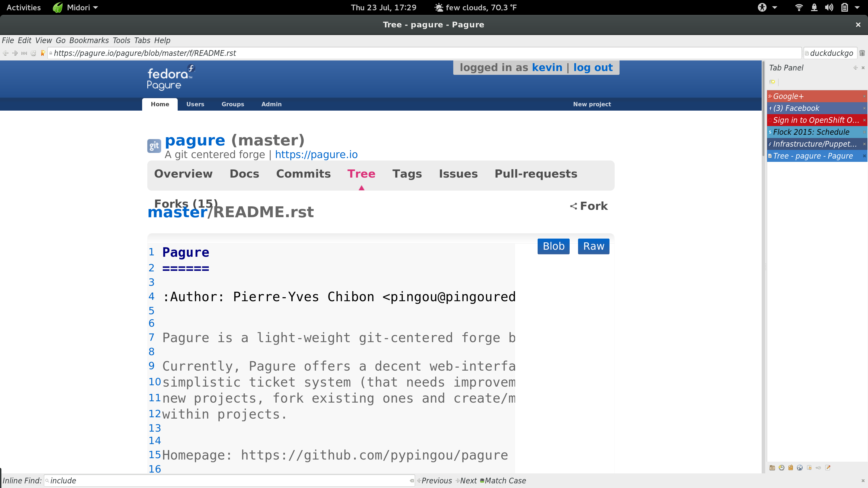
Task: Open the kevin user profile link
Action: click(547, 68)
